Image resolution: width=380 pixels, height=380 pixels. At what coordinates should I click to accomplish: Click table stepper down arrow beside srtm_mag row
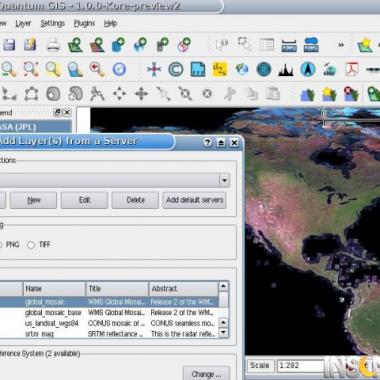[x=224, y=332]
